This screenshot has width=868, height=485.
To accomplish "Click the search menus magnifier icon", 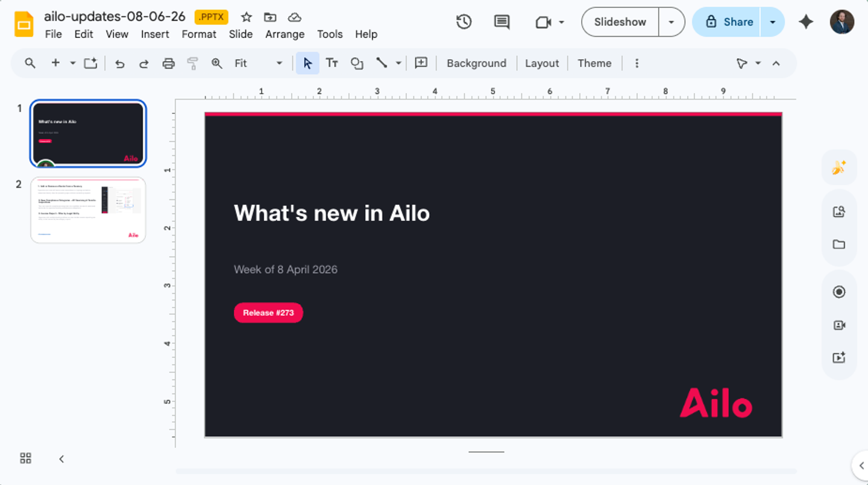I will pos(30,63).
